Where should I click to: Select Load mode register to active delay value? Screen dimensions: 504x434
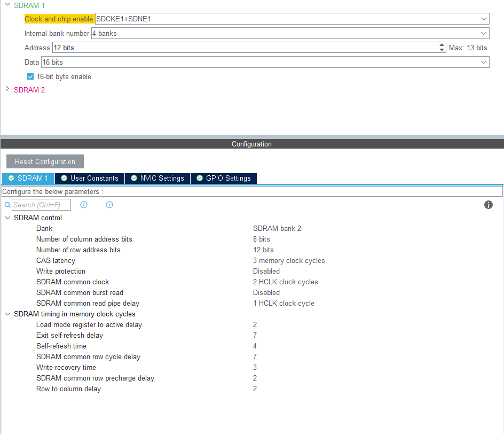coord(255,324)
